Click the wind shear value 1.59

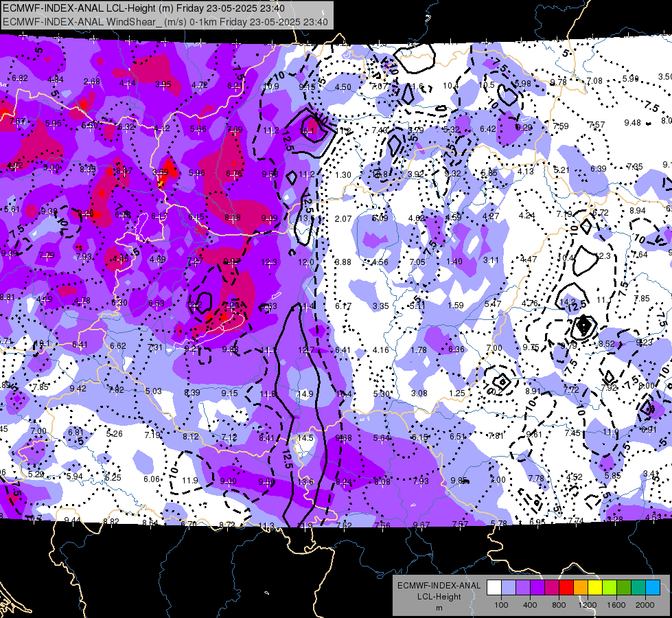tap(456, 306)
